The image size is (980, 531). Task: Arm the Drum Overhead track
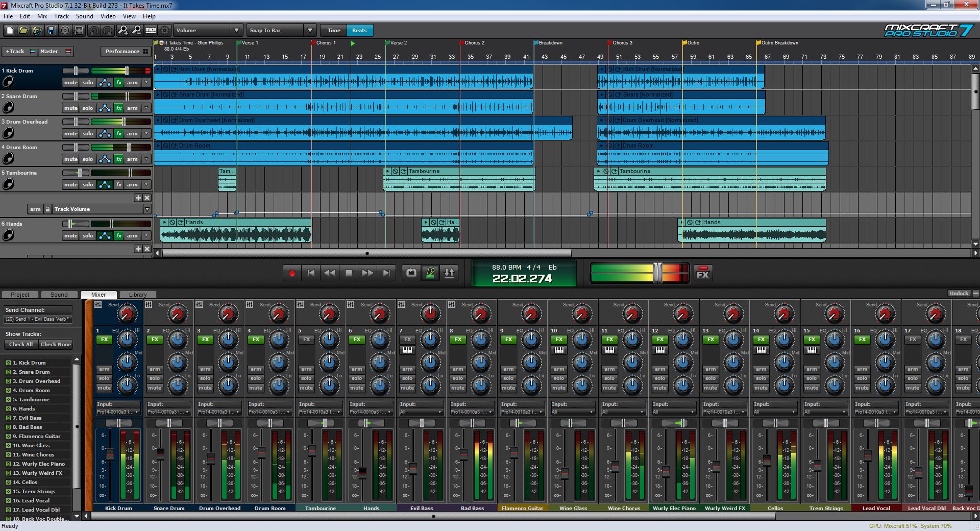(x=132, y=134)
